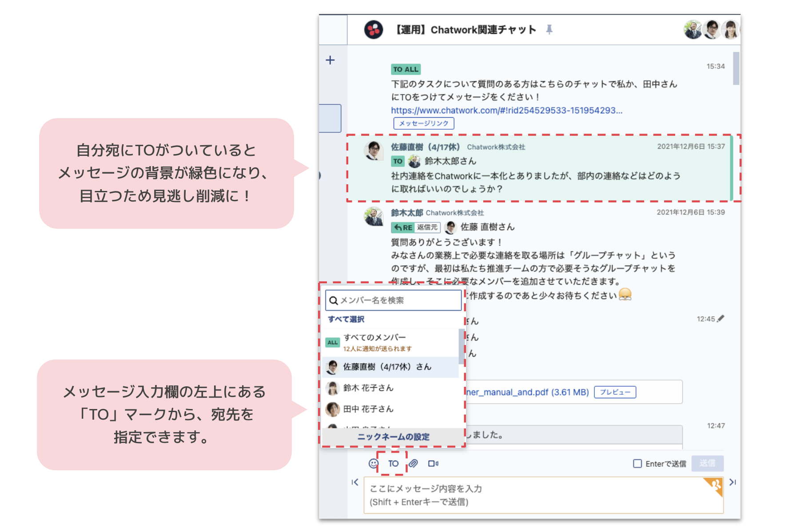
Task: Click first member avatar in header
Action: coord(693,30)
